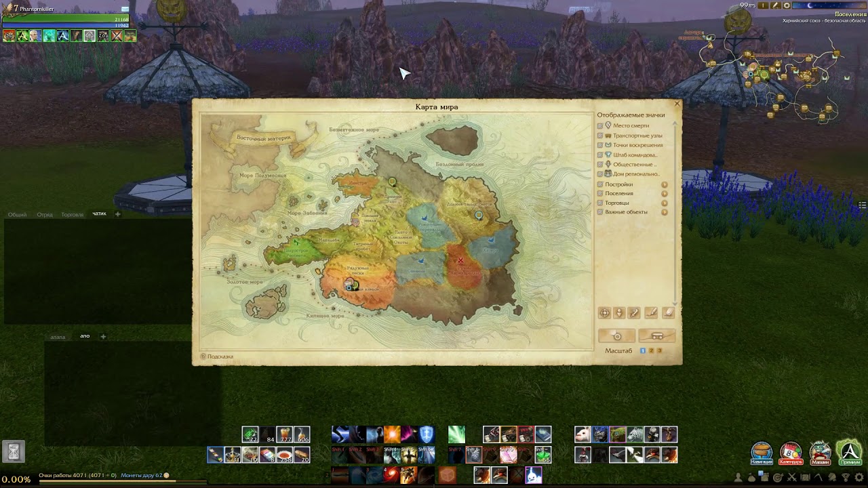Switch to the Отряд chat tab
This screenshot has width=868, height=488.
pyautogui.click(x=45, y=215)
